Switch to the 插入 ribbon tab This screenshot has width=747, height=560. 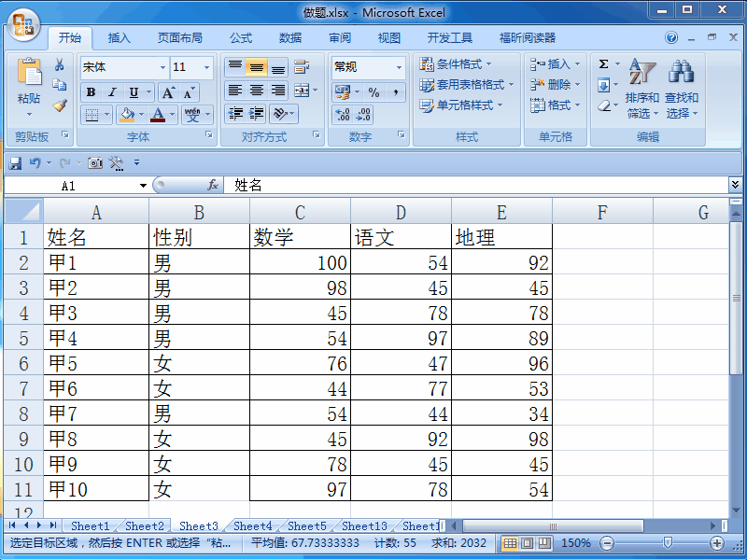119,38
